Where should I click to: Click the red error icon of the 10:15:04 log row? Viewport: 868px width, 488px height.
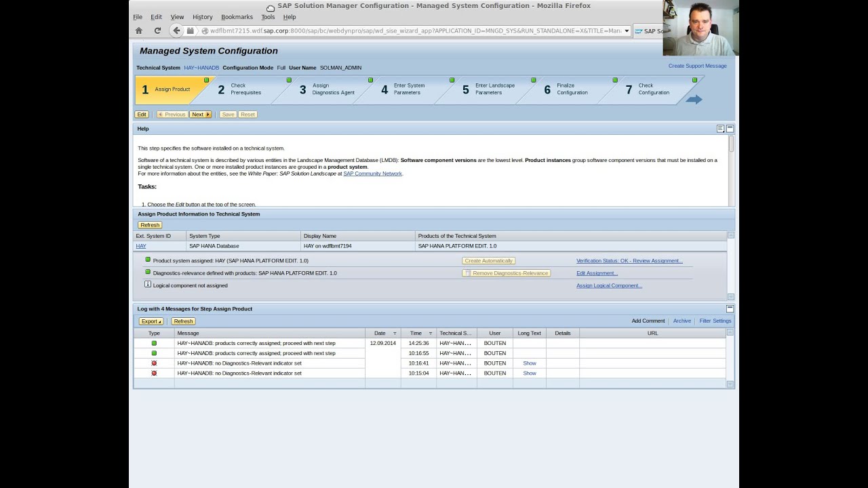tap(154, 373)
